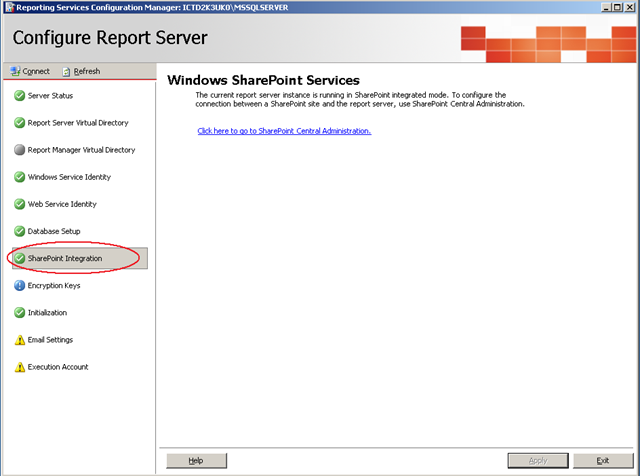
Task: Minimize the Configuration Manager window
Action: click(606, 7)
